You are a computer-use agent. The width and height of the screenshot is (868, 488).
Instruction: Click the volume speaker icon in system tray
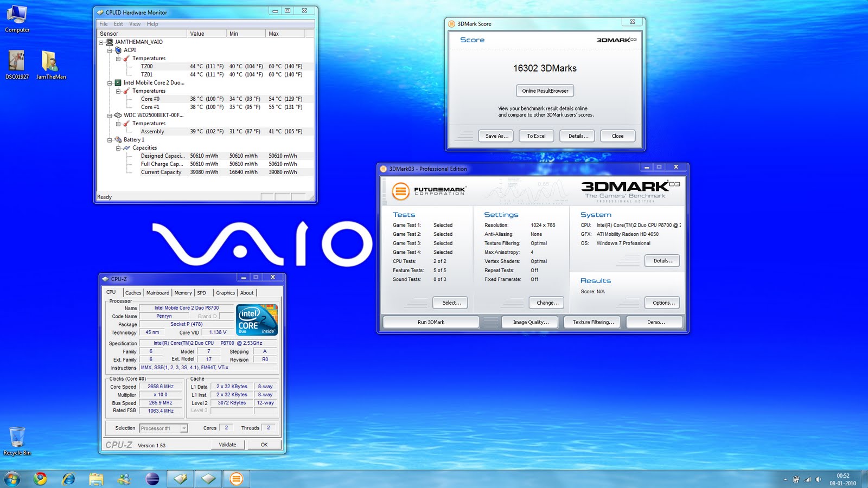[x=818, y=479]
